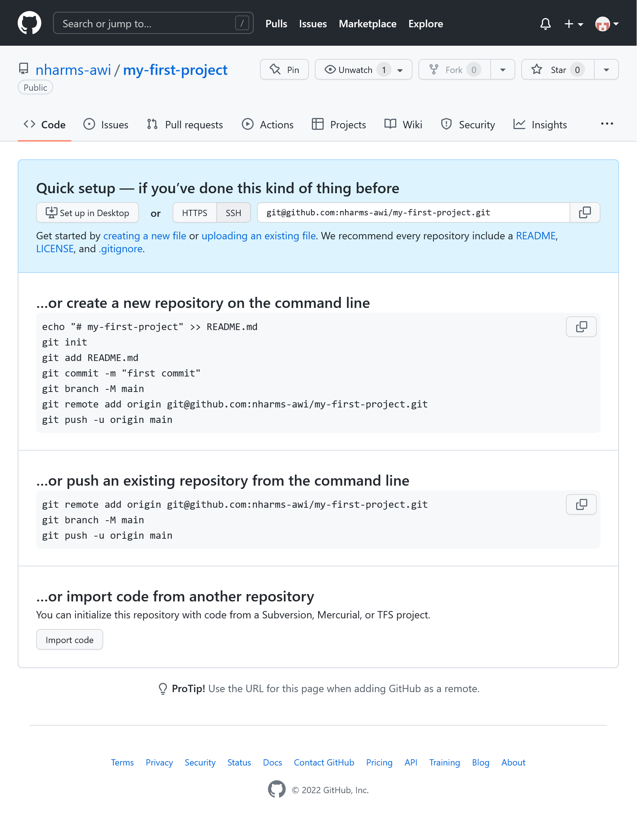Image resolution: width=637 pixels, height=840 pixels.
Task: Copy the push existing repository commands
Action: (x=581, y=504)
